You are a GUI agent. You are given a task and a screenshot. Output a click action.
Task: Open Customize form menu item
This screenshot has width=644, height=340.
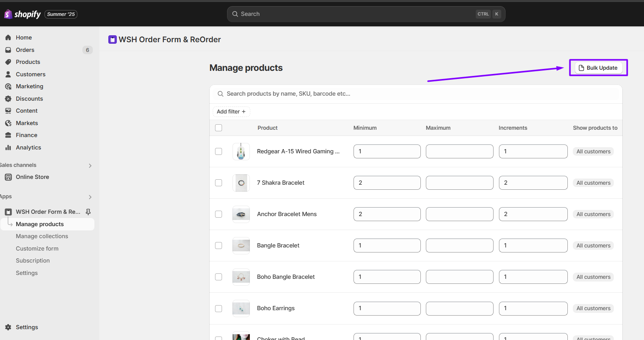(37, 249)
